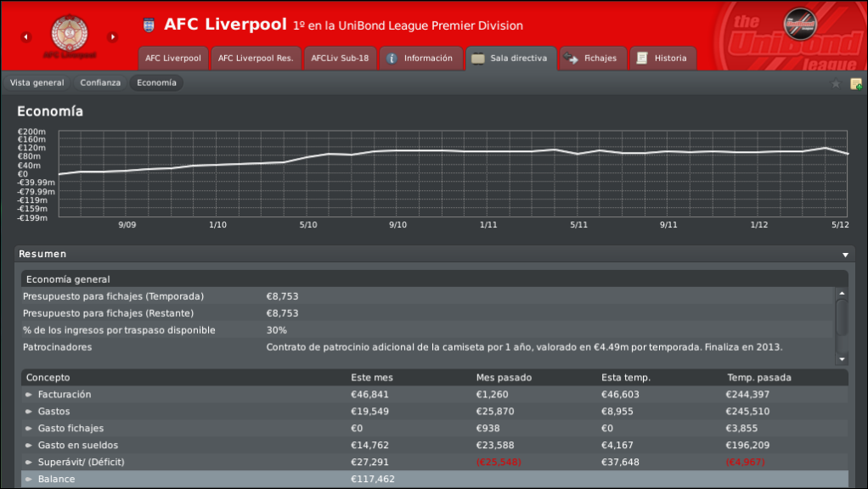Open the AFC Liverpool first team tab
868x489 pixels.
click(x=173, y=58)
